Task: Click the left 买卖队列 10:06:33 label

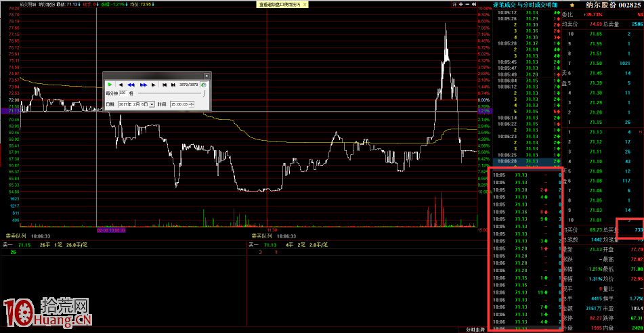Action: [28, 236]
